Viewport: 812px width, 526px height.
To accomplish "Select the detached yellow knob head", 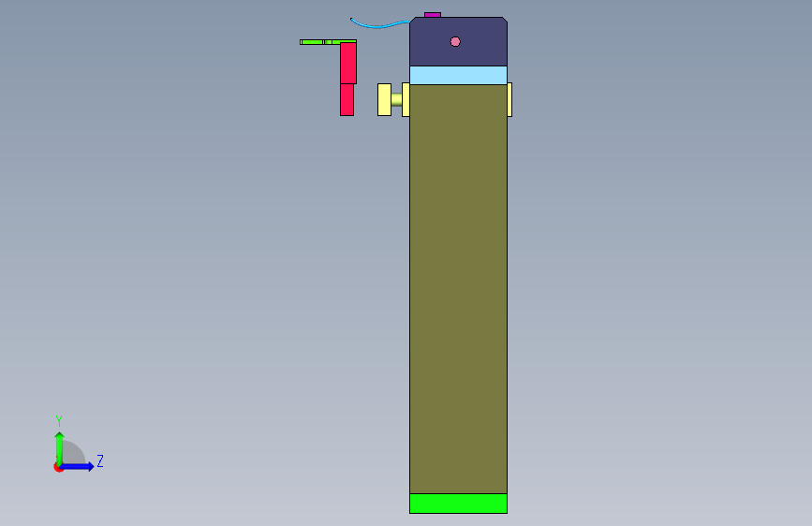I will [x=384, y=99].
